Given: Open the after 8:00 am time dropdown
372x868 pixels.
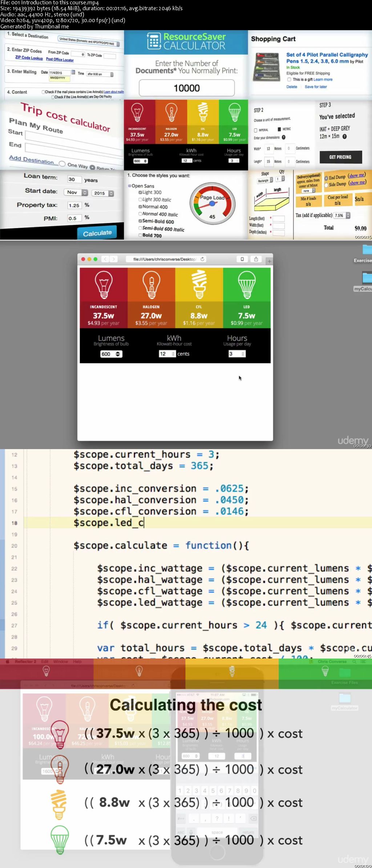Looking at the screenshot, I should (100, 74).
